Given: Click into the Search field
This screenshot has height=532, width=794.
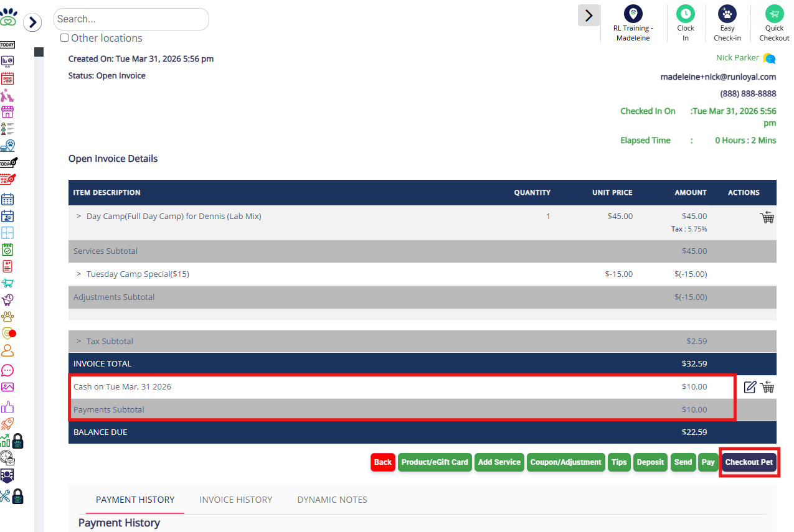Looking at the screenshot, I should [x=131, y=19].
